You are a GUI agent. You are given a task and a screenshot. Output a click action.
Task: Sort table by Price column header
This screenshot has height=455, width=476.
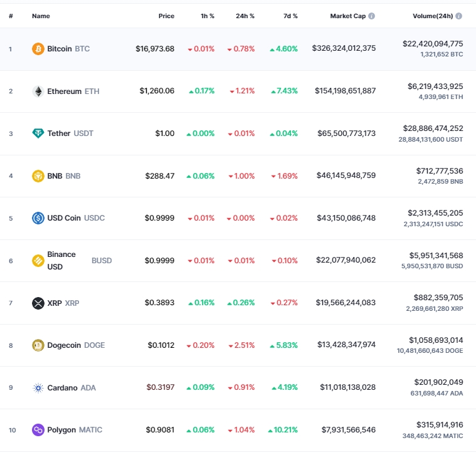[x=166, y=16]
